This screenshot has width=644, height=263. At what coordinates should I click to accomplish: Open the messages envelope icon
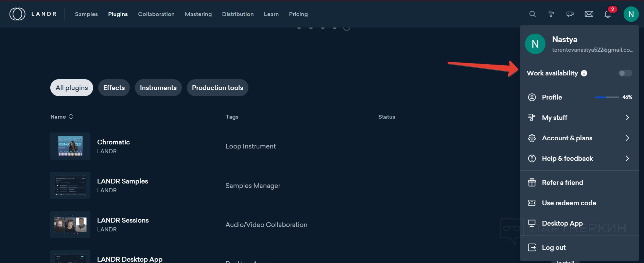click(x=589, y=14)
